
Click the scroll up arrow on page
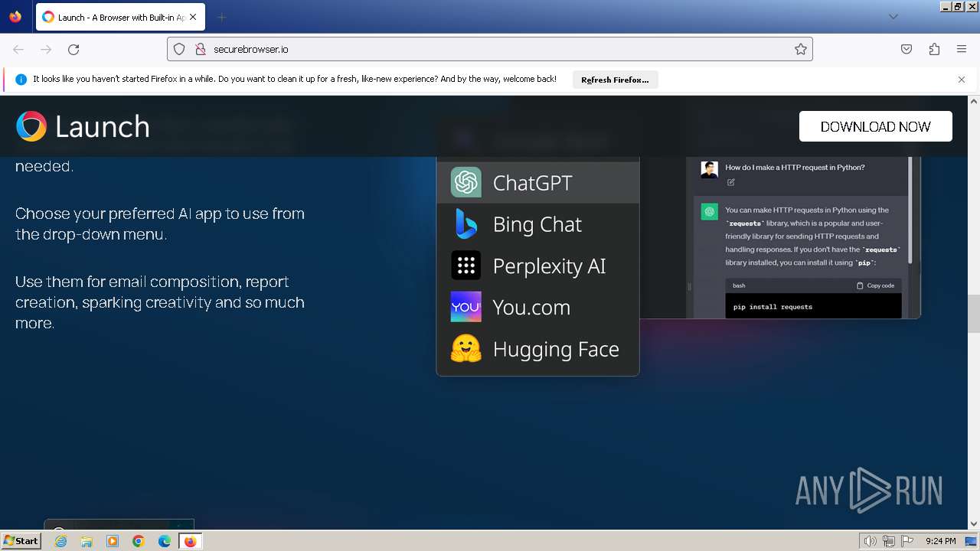tap(974, 101)
